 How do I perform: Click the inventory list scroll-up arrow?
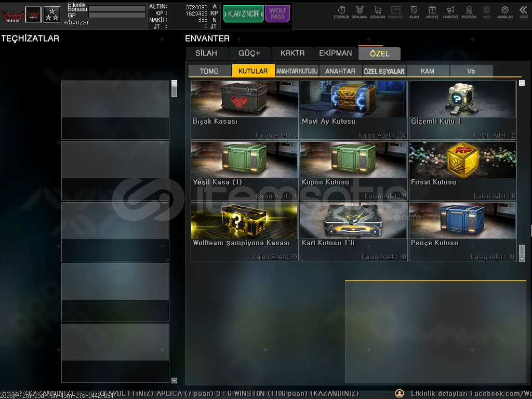pyautogui.click(x=522, y=83)
